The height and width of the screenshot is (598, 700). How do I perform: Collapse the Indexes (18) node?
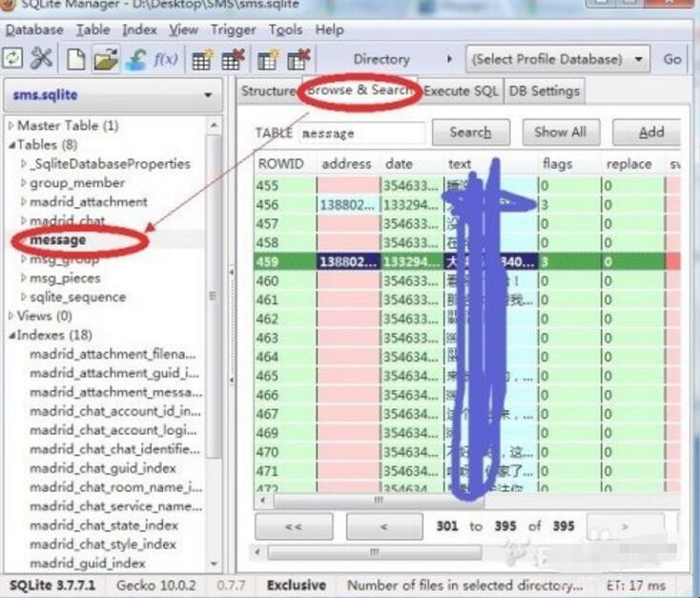[11, 335]
